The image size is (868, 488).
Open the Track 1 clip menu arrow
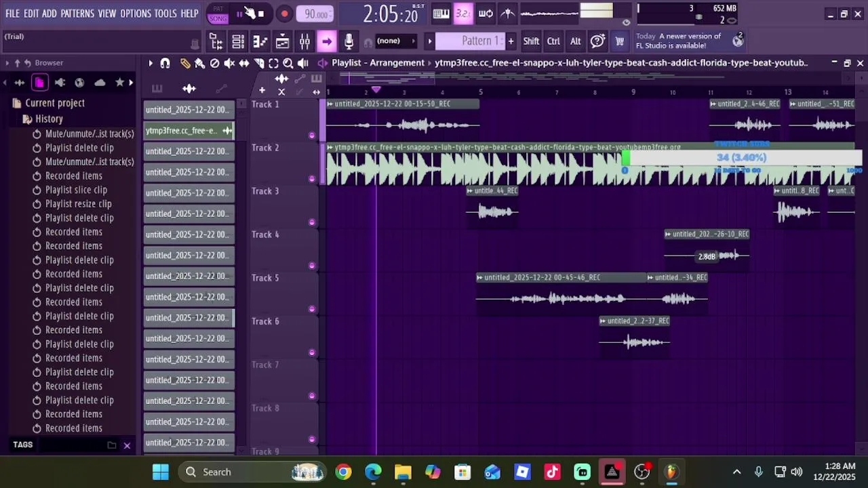pyautogui.click(x=330, y=104)
